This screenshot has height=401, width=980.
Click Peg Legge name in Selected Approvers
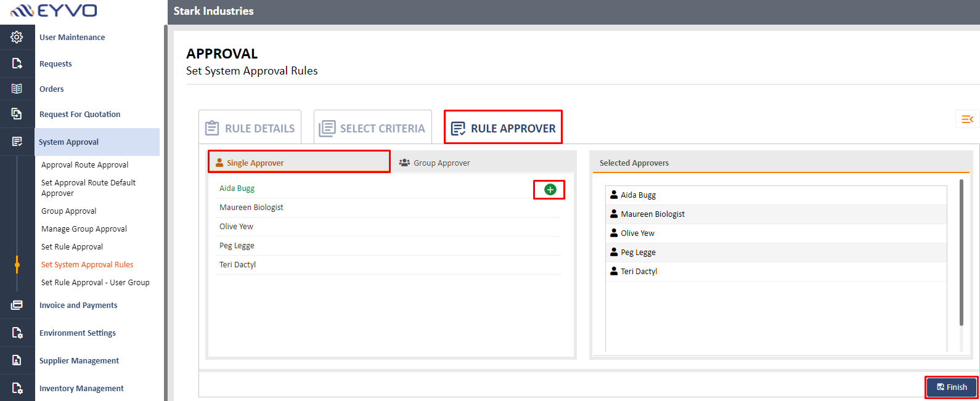tap(638, 253)
